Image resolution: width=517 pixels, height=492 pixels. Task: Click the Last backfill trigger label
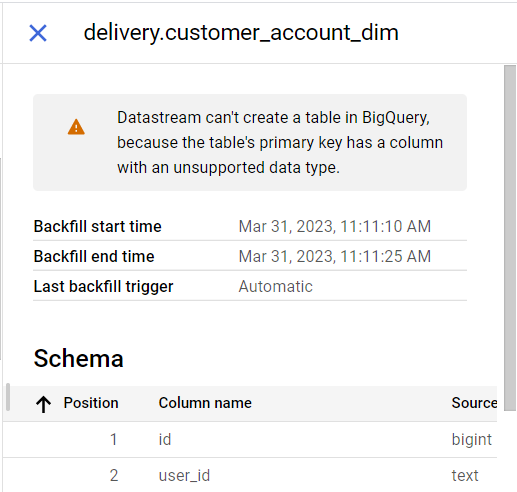pos(103,286)
